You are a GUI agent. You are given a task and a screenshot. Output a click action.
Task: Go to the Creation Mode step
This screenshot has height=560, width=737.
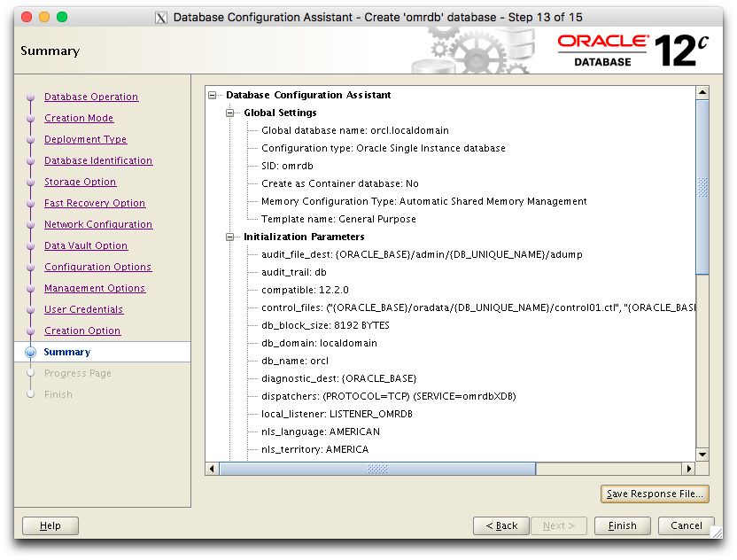click(79, 118)
